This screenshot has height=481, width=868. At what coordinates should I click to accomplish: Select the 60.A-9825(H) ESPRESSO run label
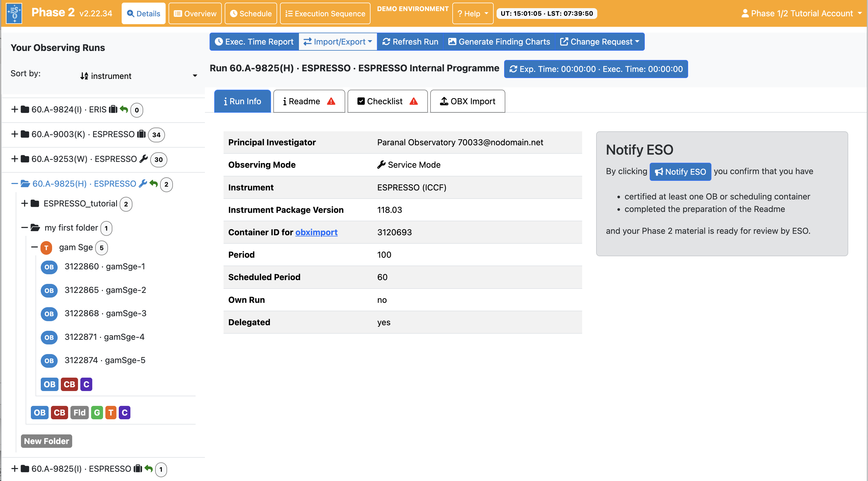[x=84, y=184]
